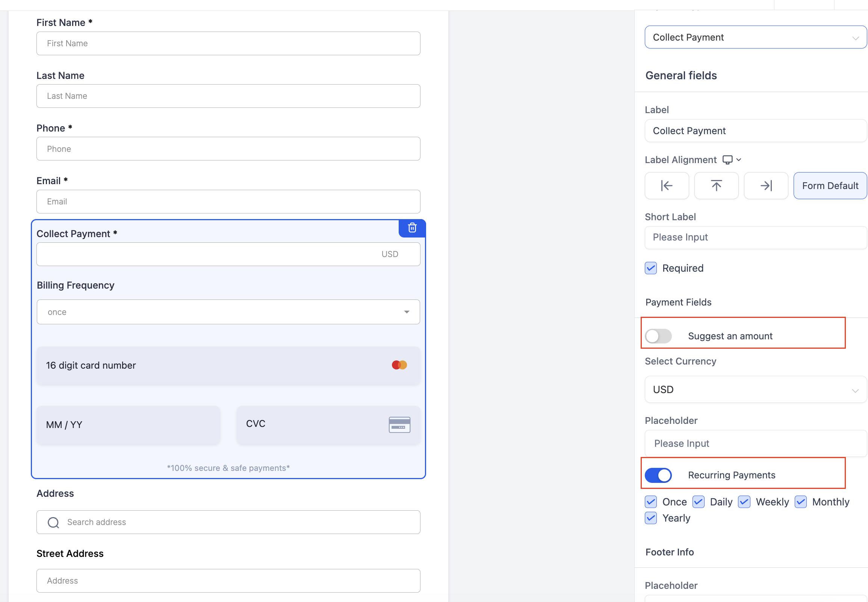Uncheck the Yearly frequency checkbox
This screenshot has width=868, height=602.
[651, 518]
